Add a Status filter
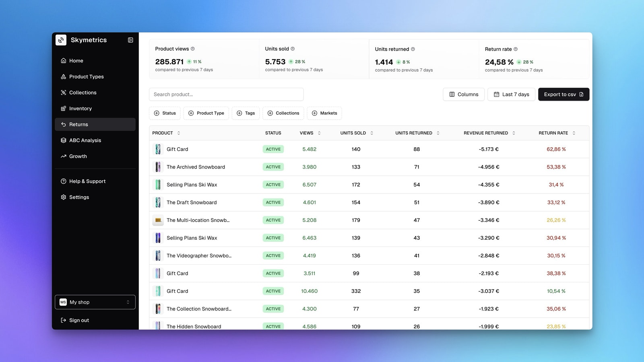Image resolution: width=644 pixels, height=362 pixels. pyautogui.click(x=165, y=113)
